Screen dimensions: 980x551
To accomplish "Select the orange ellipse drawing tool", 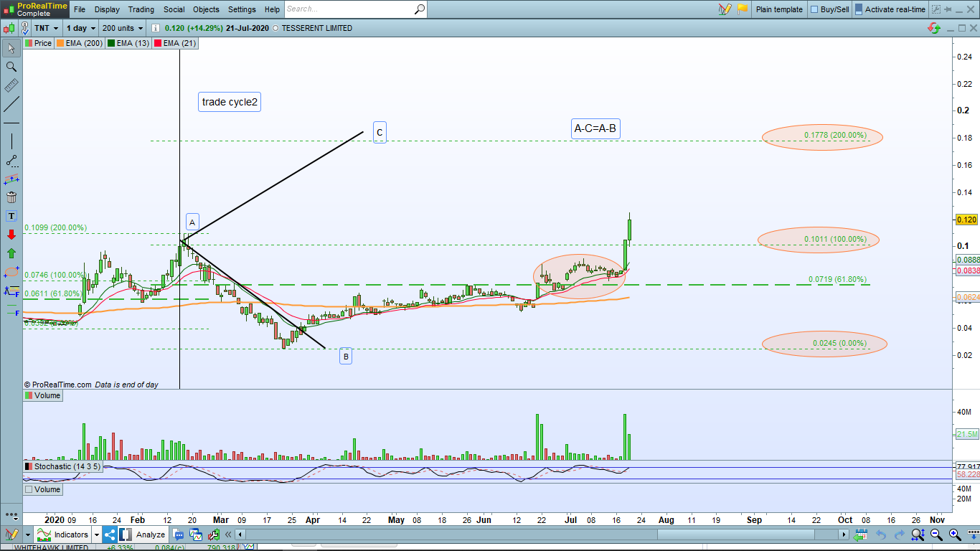I will click(11, 272).
